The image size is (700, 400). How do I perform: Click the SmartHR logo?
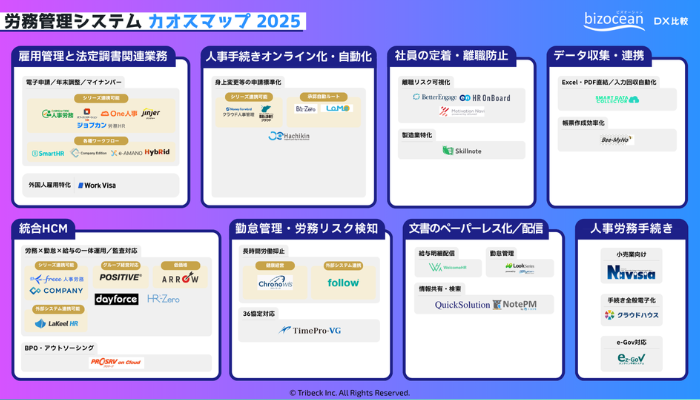pyautogui.click(x=48, y=153)
